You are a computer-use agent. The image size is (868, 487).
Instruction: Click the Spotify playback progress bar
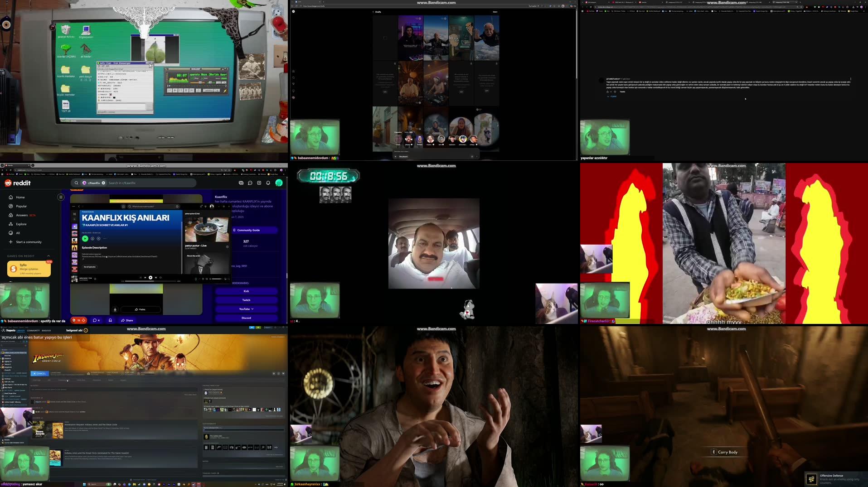tap(150, 281)
